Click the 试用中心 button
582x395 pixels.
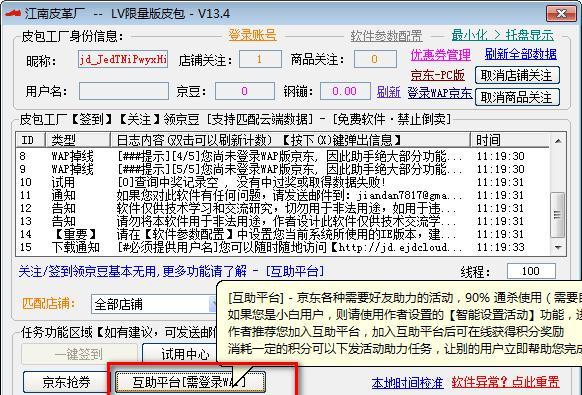(x=180, y=354)
